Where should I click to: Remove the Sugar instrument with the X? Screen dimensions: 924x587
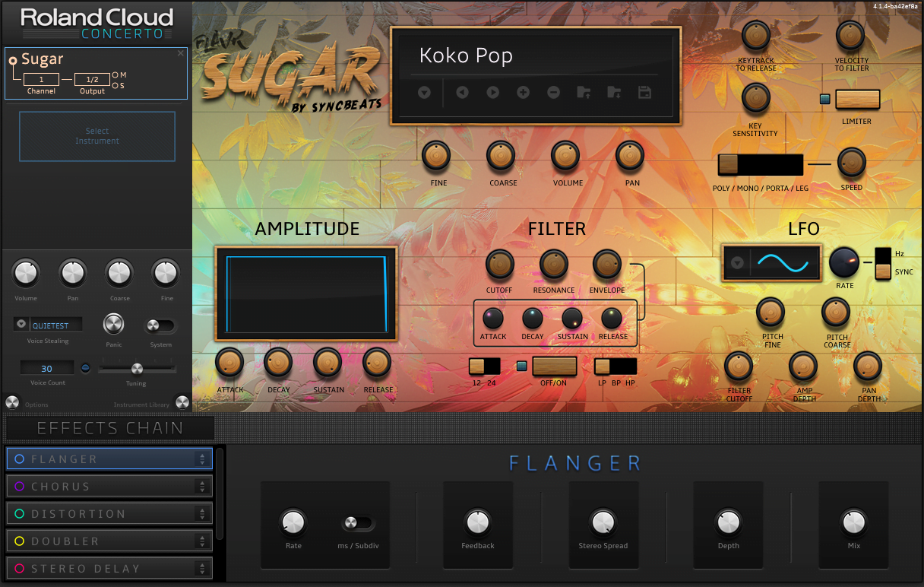pyautogui.click(x=181, y=53)
